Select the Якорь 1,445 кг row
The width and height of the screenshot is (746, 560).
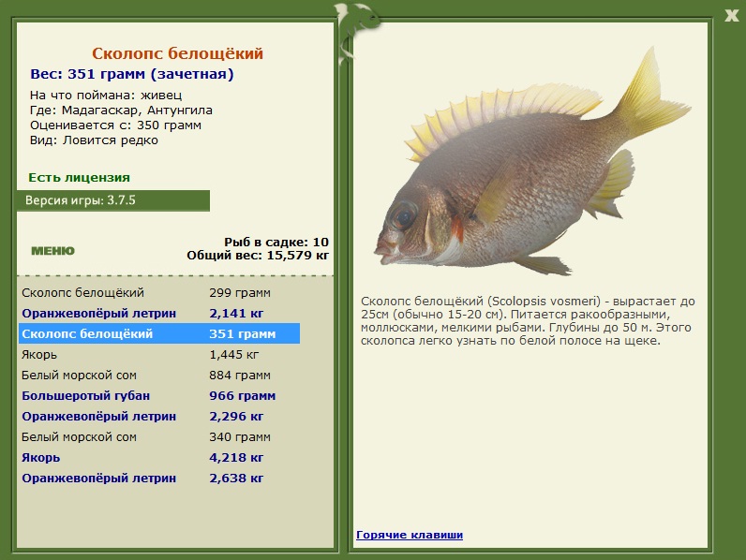click(159, 355)
